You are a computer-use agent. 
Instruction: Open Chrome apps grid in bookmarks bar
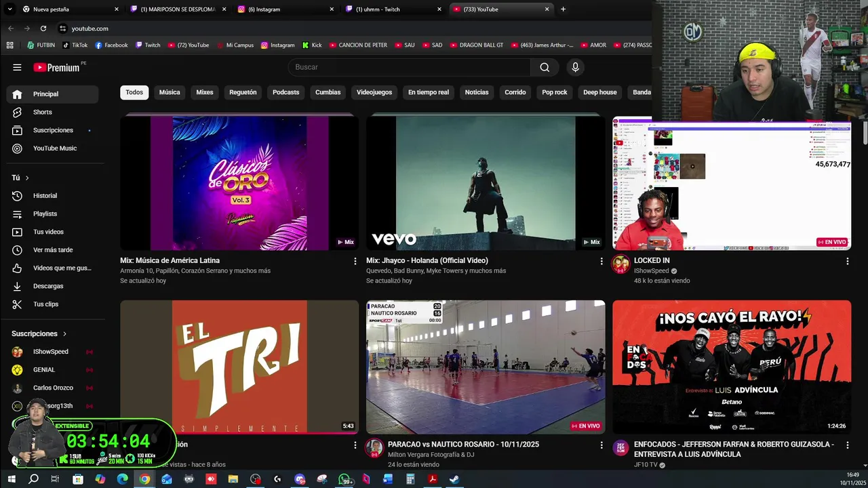[9, 45]
